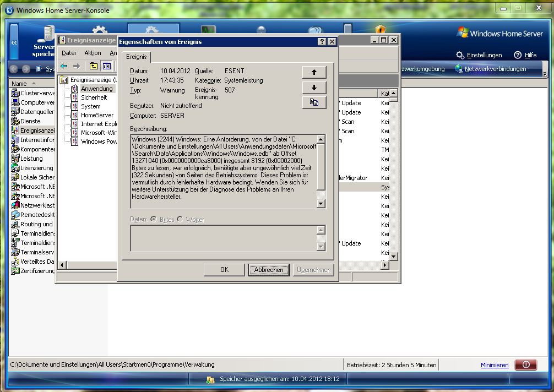Click the tree pane horizontal scrollbar left arrow
The image size is (554, 392).
click(x=62, y=265)
